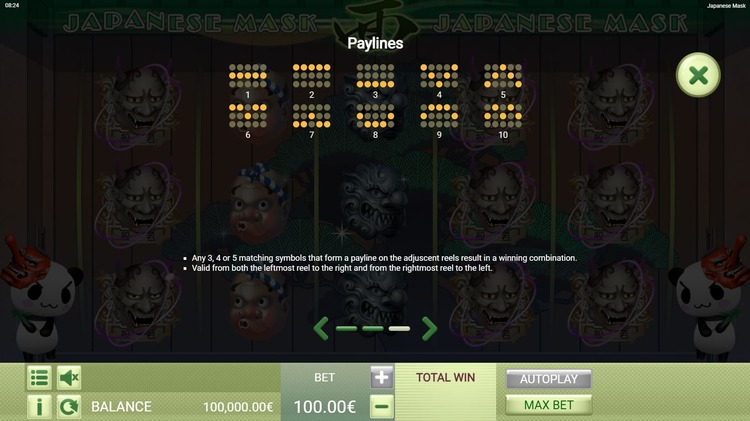The height and width of the screenshot is (421, 750).
Task: Click the bet amount 100.00€ field
Action: tap(325, 407)
